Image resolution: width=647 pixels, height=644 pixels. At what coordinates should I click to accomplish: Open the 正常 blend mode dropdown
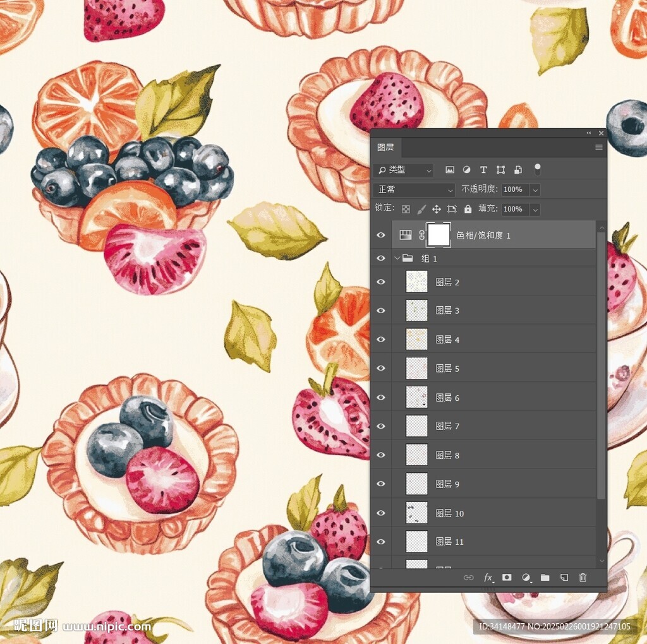(x=414, y=189)
